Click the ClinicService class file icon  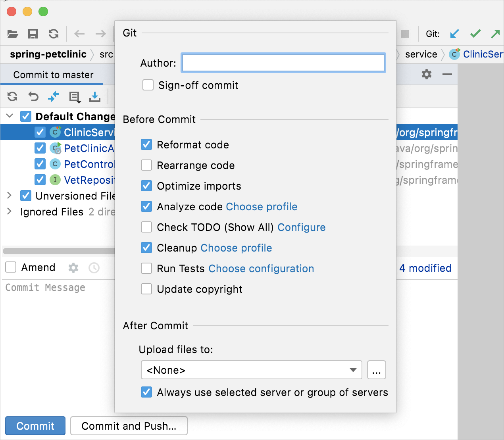tap(55, 132)
